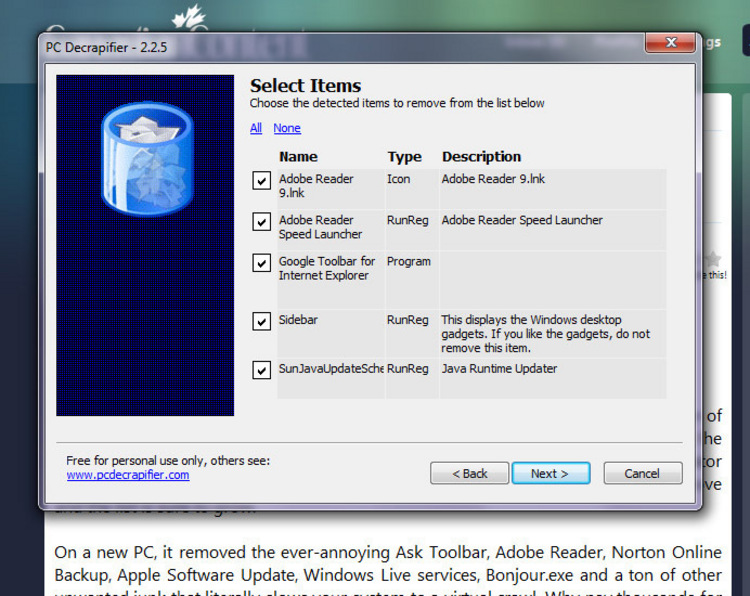Click the Description column header
This screenshot has width=750, height=596.
tap(481, 157)
